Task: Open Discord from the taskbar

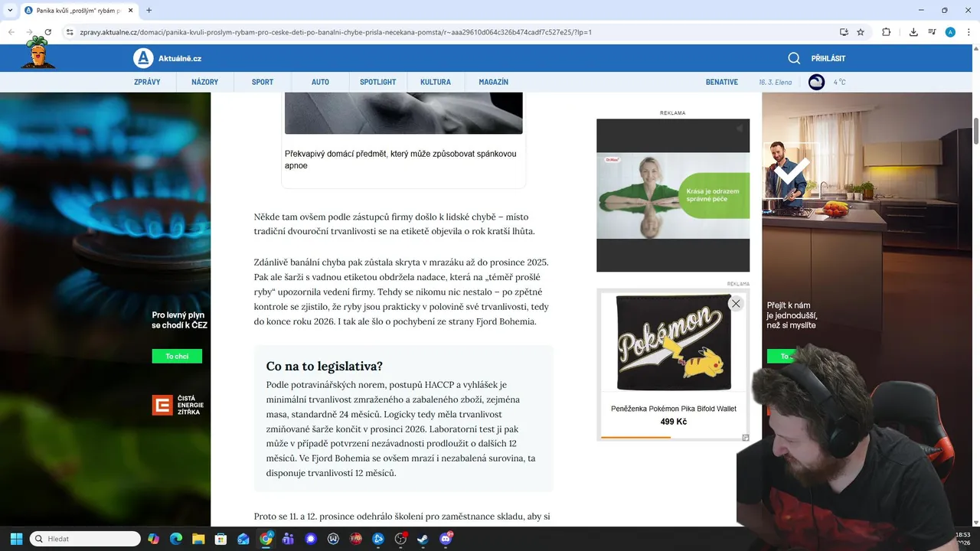Action: [x=446, y=539]
